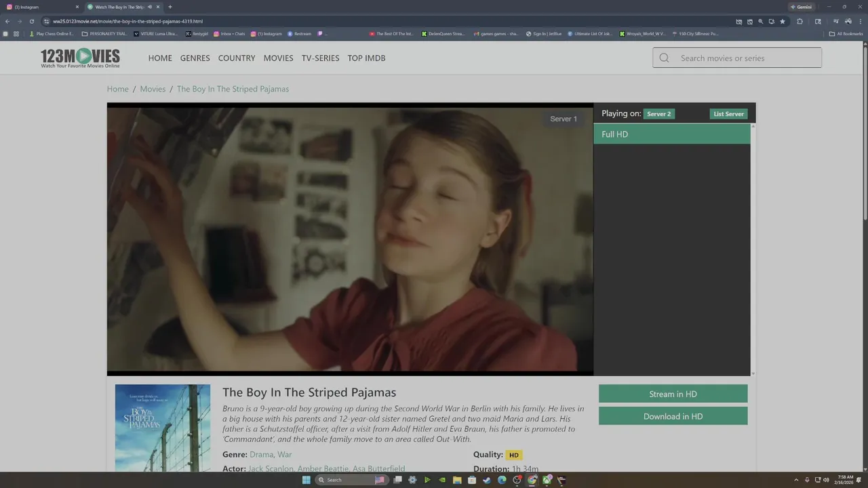868x488 pixels.
Task: Open the VITURE Luma Ultra bookmark
Action: [156, 33]
